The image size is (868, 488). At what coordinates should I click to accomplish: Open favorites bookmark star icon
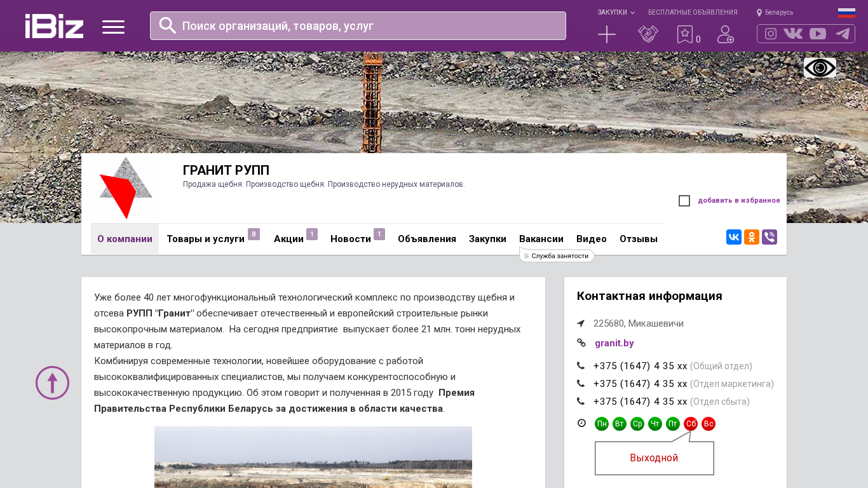coord(685,34)
